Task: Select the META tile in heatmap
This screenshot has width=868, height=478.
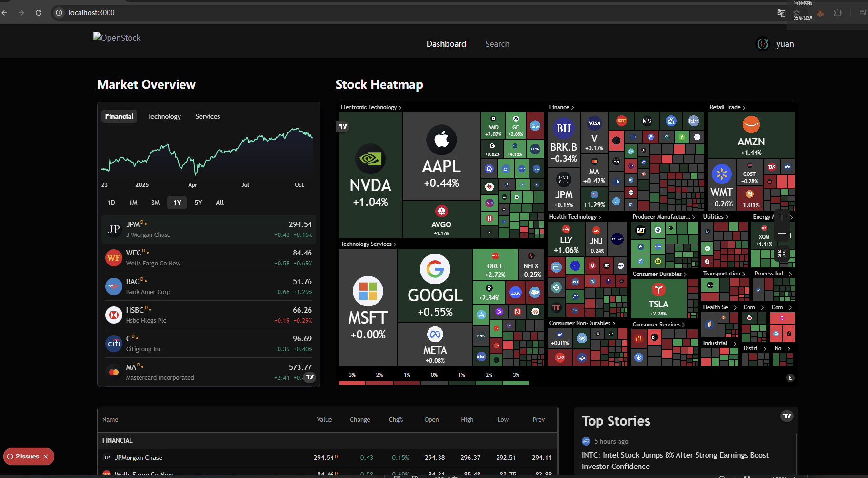Action: (435, 345)
